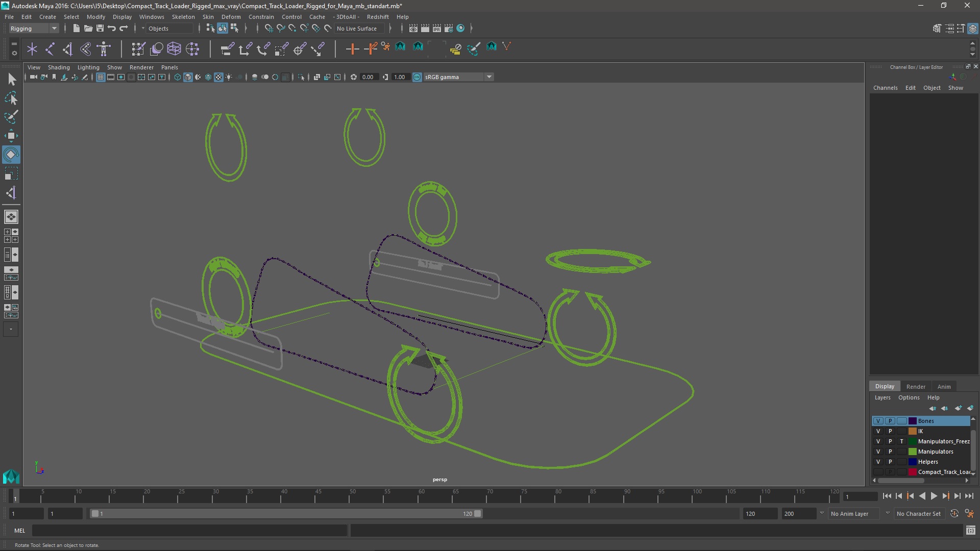Screen dimensions: 980x551
Task: Open the Render Settings icon
Action: pyautogui.click(x=449, y=29)
